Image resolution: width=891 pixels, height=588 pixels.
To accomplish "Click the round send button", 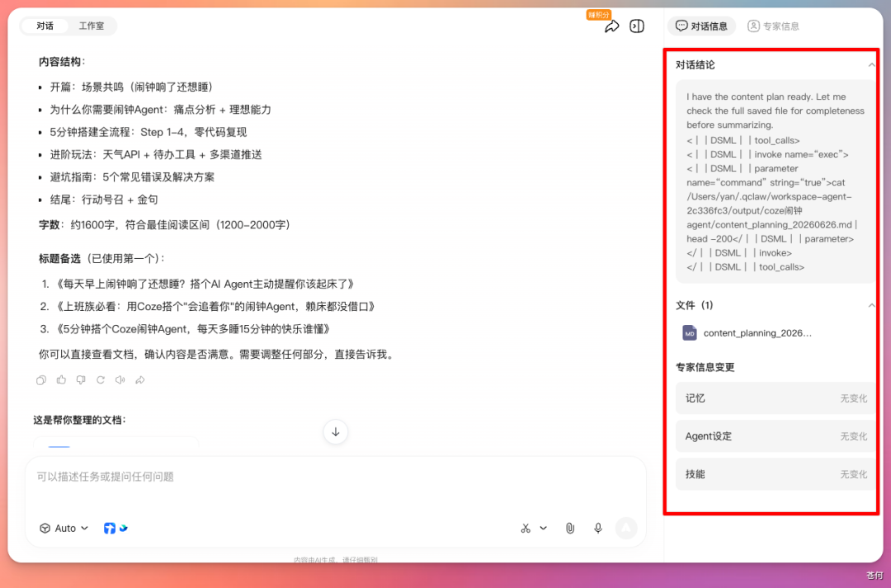I will coord(625,529).
